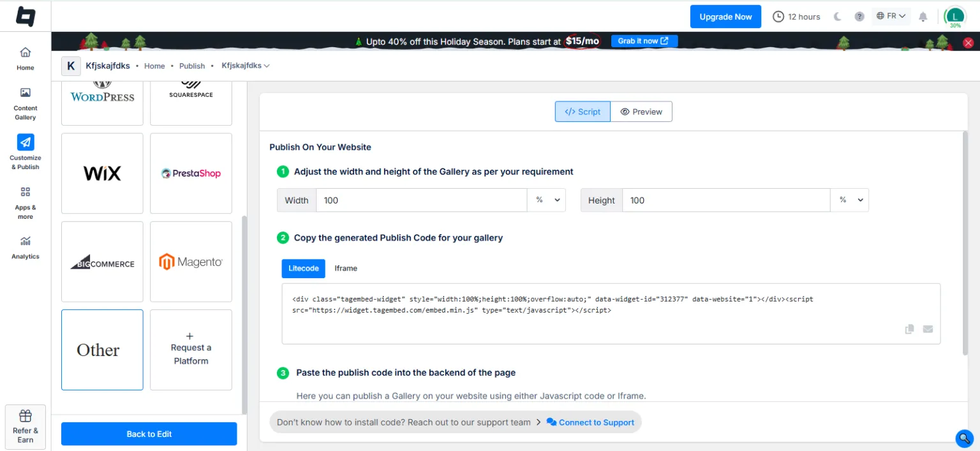Select the Litecode tab
The image size is (980, 451).
coord(304,269)
